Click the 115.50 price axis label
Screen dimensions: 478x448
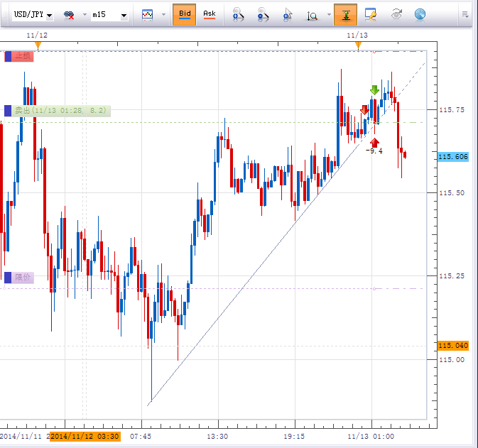(x=452, y=193)
